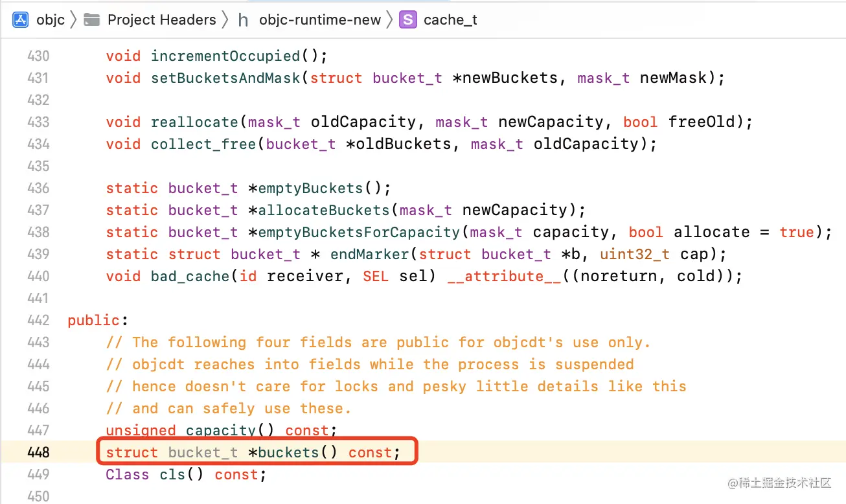Viewport: 846px width, 504px height.
Task: Click 'emptyBucketsForCapacity' function name
Action: pos(358,233)
